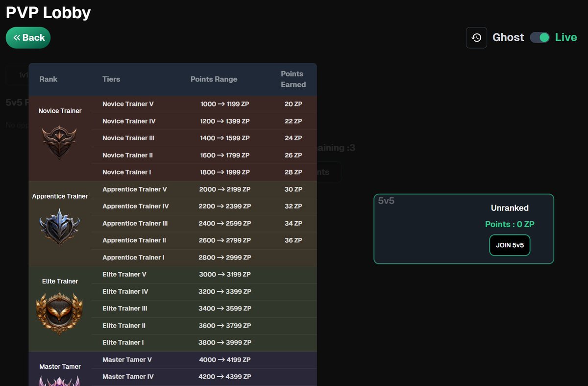
Task: Select the 'Master Tamer V' tier row
Action: click(204, 360)
